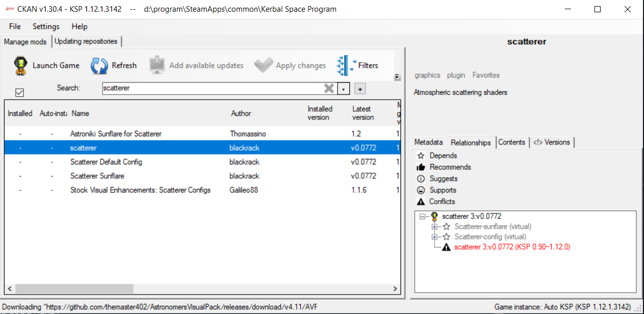Switch to the Updating repositories tab

(86, 41)
